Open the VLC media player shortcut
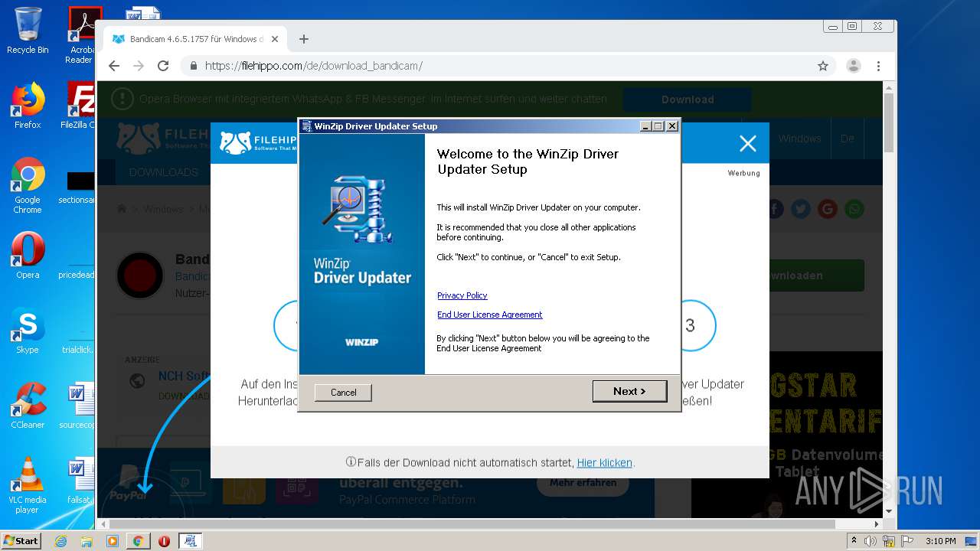 [x=28, y=485]
